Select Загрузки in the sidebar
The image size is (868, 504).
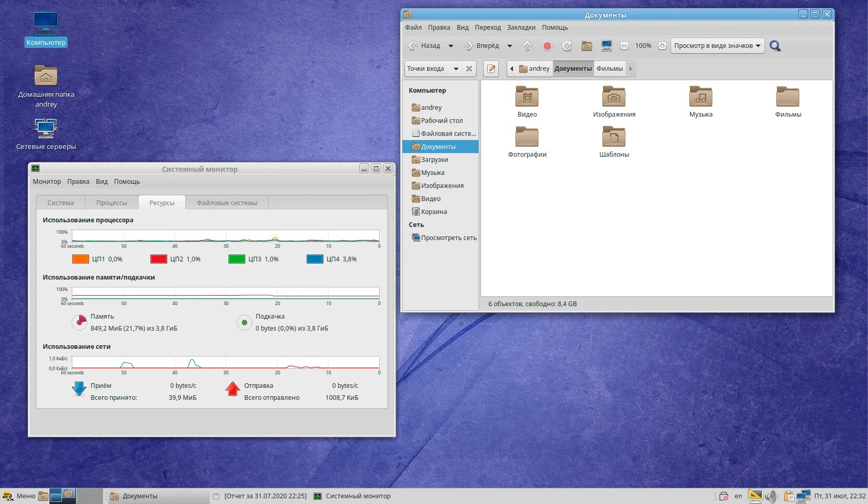click(441, 160)
